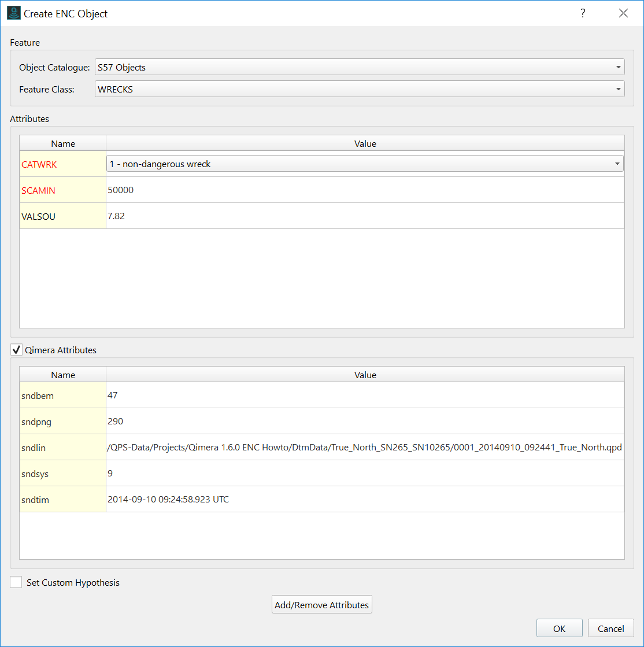Close the Create ENC Object dialog
The height and width of the screenshot is (647, 644).
tap(623, 13)
